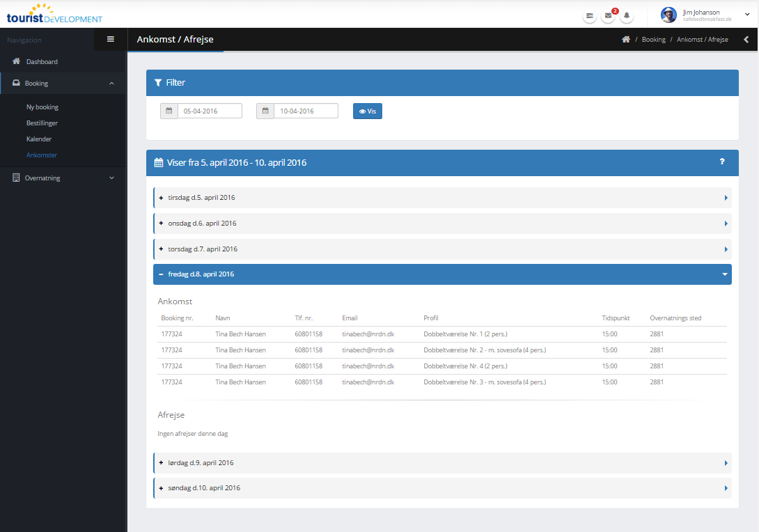Select Kalender in the Booking submenu
This screenshot has height=532, width=759.
(x=39, y=139)
